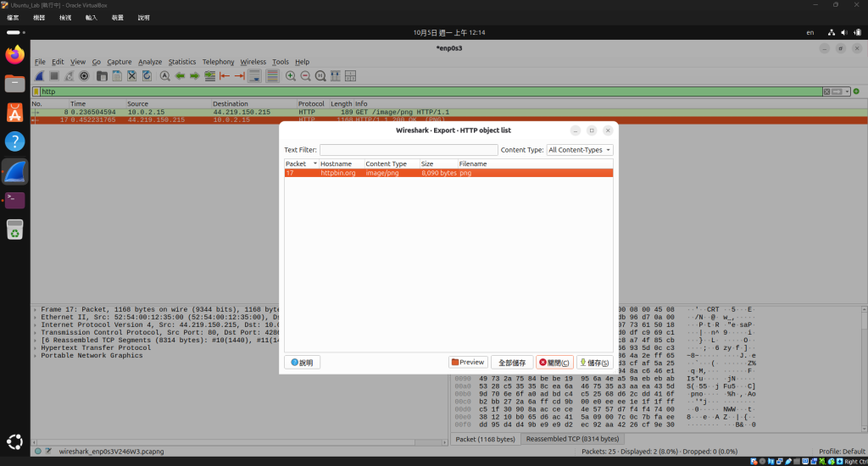Open Firefox from the Ubuntu dock
Viewport: 868px width, 466px height.
click(15, 55)
